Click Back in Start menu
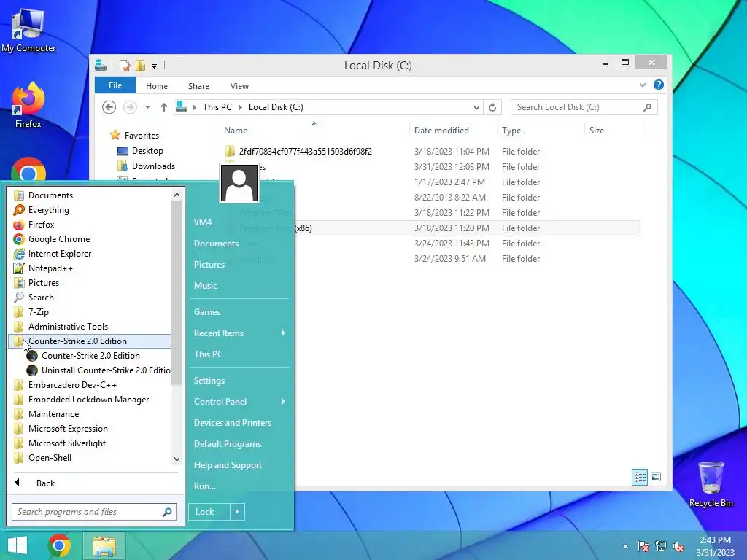747x560 pixels. [x=94, y=483]
